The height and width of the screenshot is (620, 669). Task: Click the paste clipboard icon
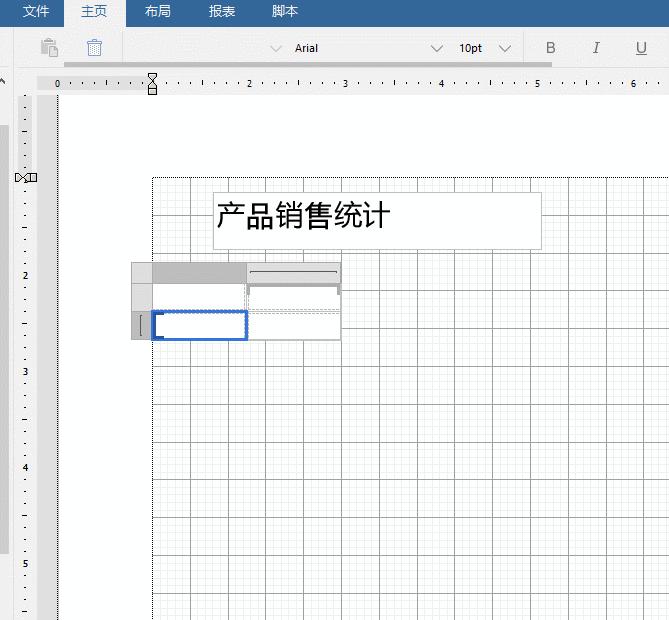(x=49, y=47)
